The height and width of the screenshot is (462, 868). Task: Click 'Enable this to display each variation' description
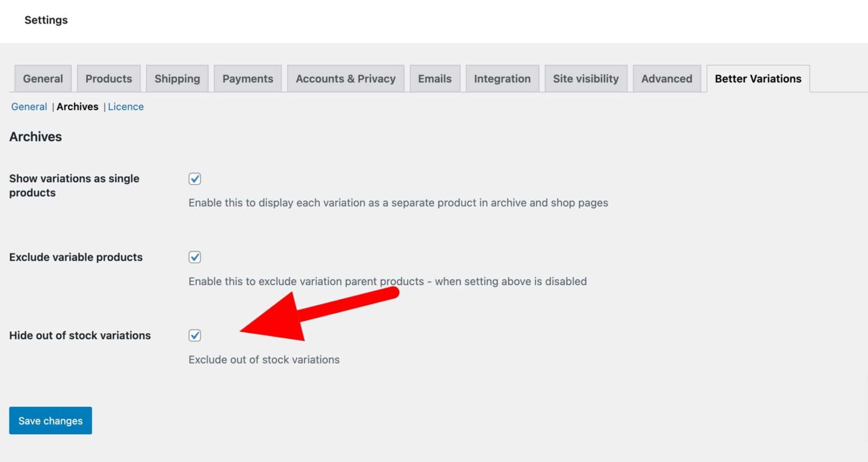(x=398, y=203)
